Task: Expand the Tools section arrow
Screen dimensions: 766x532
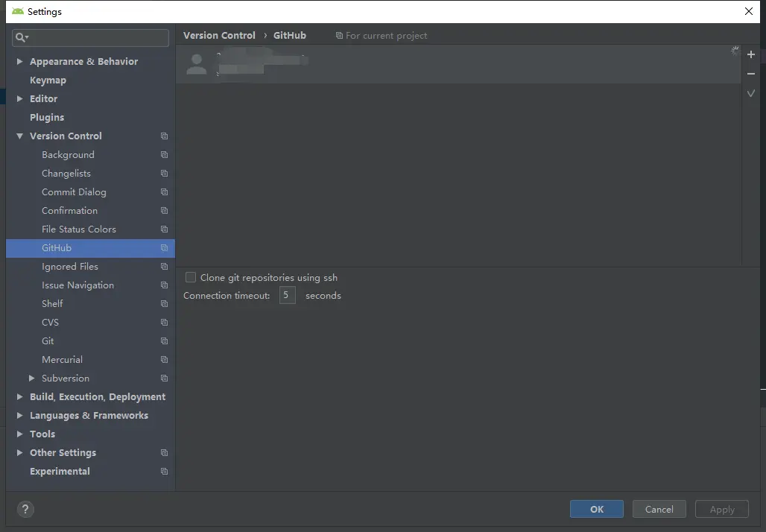Action: tap(19, 434)
